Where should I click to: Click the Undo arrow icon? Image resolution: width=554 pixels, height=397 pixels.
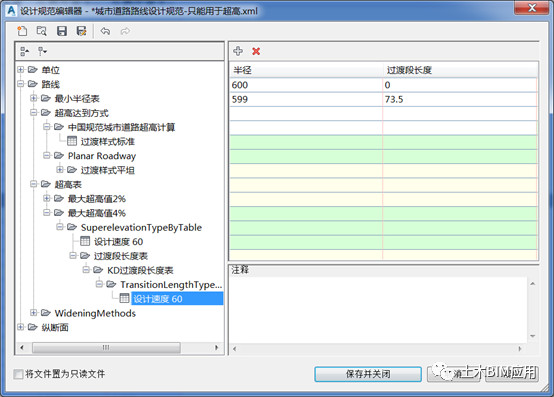[x=105, y=31]
